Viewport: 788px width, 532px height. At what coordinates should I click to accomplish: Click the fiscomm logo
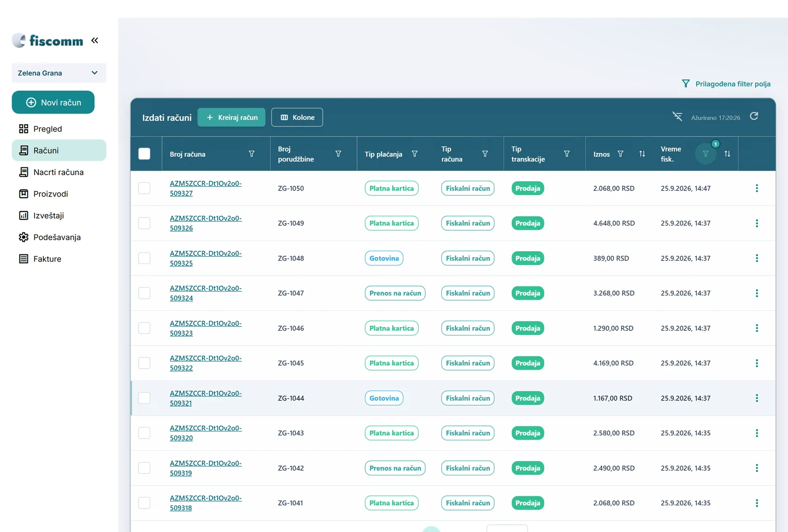tap(48, 40)
